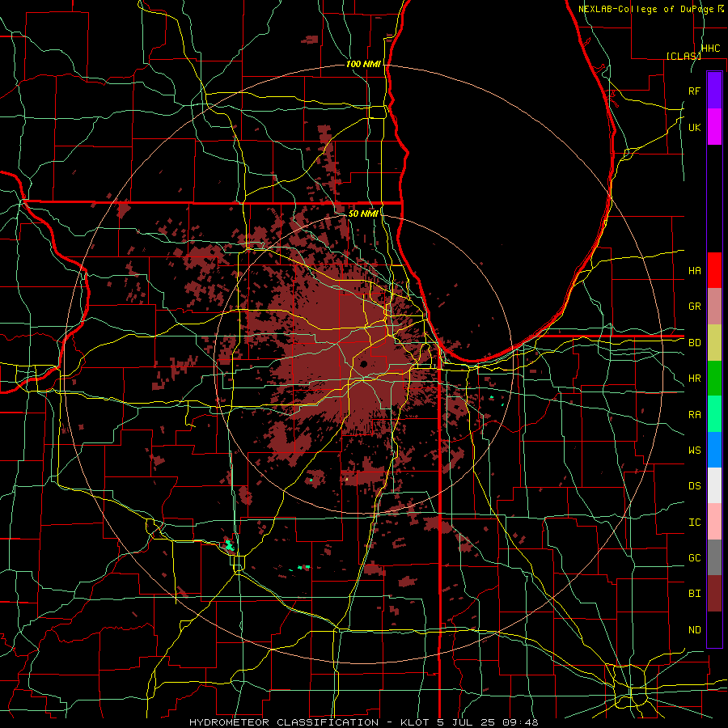The image size is (728, 728).
Task: Click the [CLAS] units label
Action: 684,56
